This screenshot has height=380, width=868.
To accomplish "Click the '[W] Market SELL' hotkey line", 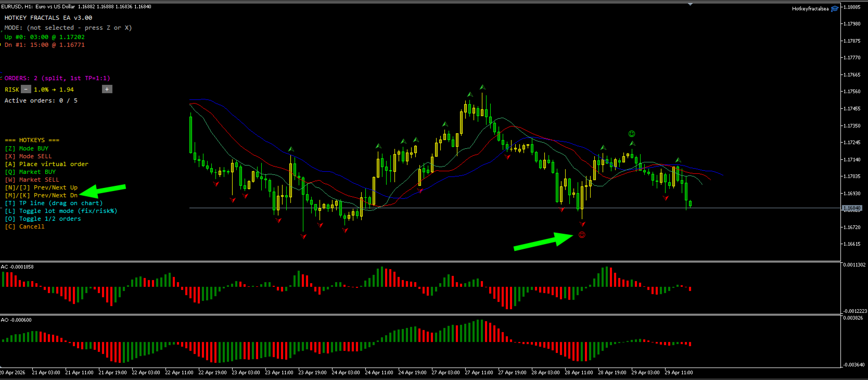I will 32,180.
